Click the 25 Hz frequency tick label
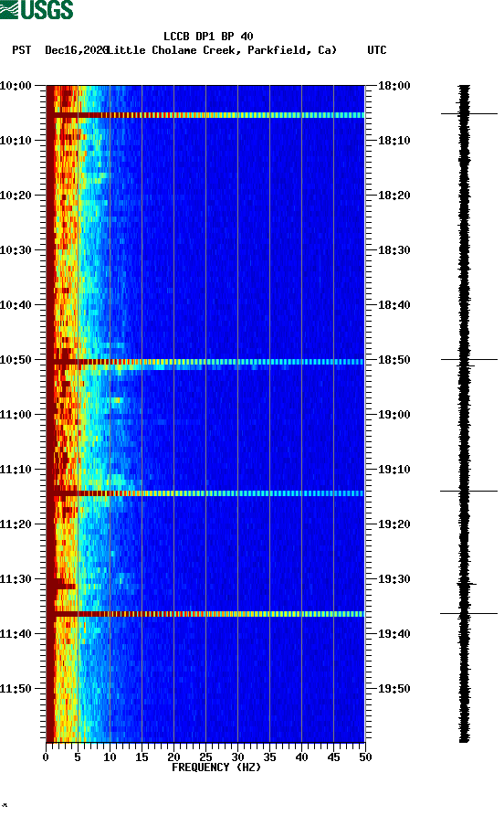The height and width of the screenshot is (815, 504). point(205,757)
